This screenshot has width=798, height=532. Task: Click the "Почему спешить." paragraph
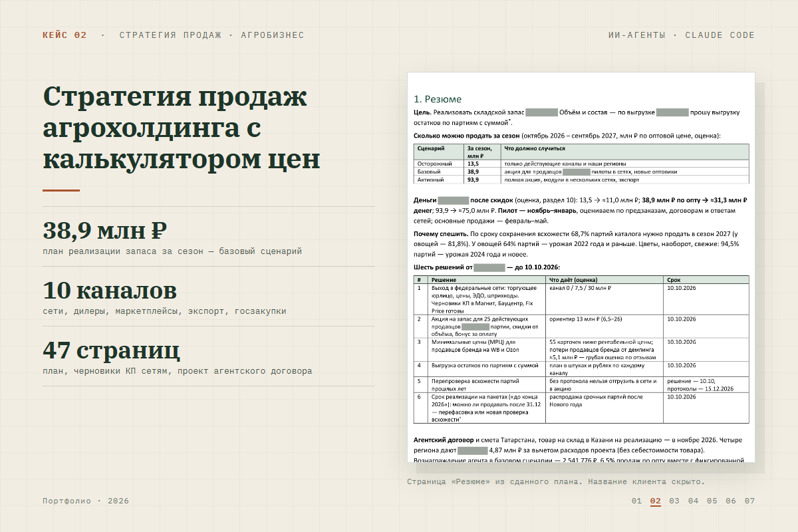(x=576, y=244)
